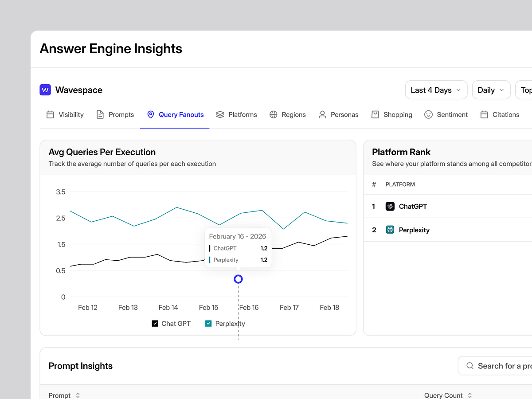Image resolution: width=532 pixels, height=399 pixels.
Task: Click the 3.5 y-axis value
Action: (61, 192)
